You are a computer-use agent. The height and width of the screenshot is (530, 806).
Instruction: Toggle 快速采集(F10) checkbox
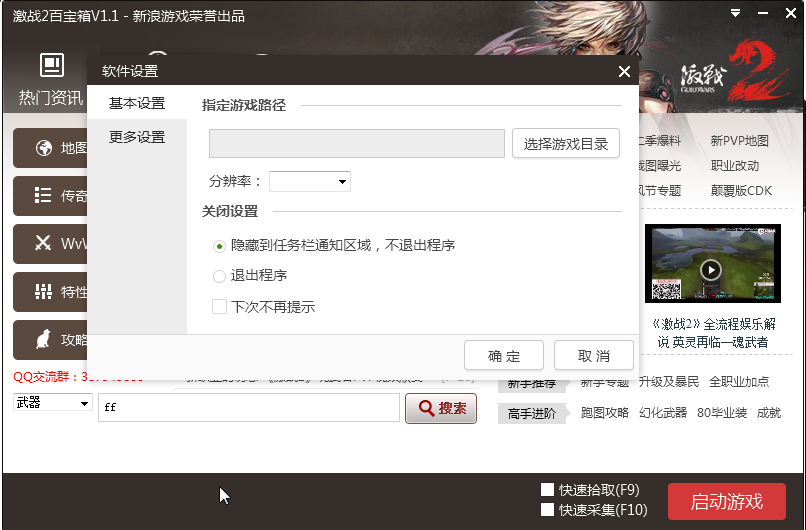pos(547,509)
